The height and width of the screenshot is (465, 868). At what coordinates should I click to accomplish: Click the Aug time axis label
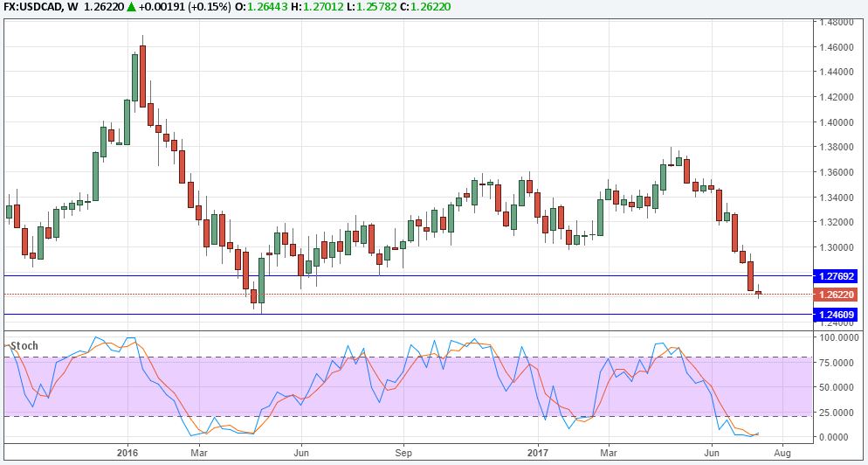pyautogui.click(x=782, y=452)
